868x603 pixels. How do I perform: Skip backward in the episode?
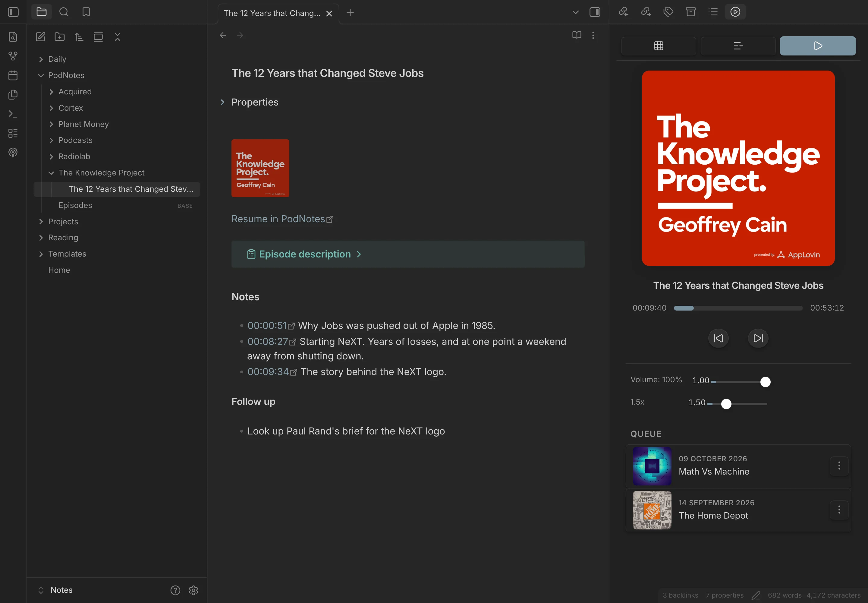point(718,338)
